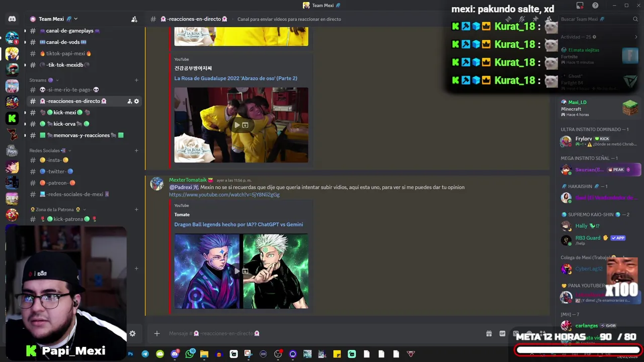The height and width of the screenshot is (362, 644).
Task: Add channel to Zona de la Patrona category
Action: 136,209
